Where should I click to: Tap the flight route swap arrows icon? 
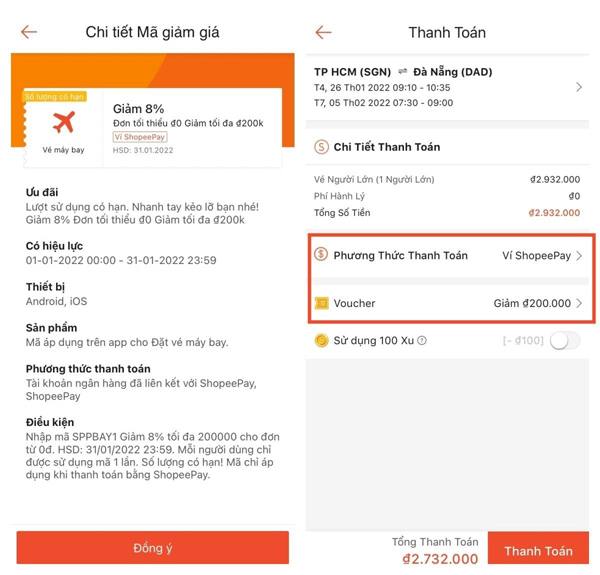click(402, 71)
